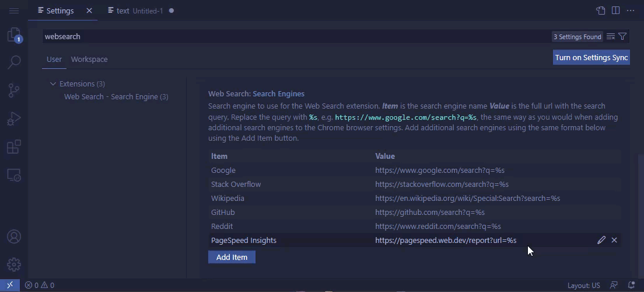This screenshot has height=292, width=644.
Task: Open the Explorer view in activity bar
Action: point(14,35)
